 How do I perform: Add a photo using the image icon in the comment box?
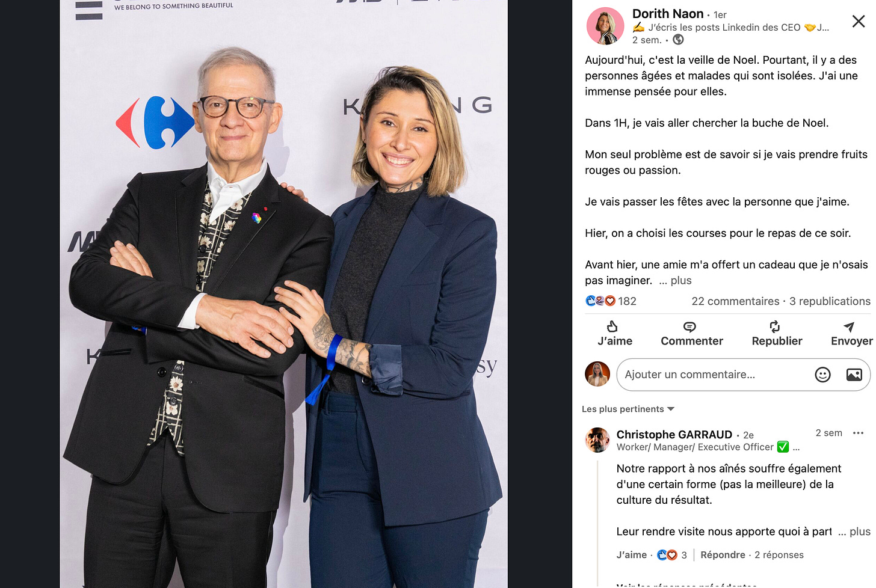tap(854, 375)
